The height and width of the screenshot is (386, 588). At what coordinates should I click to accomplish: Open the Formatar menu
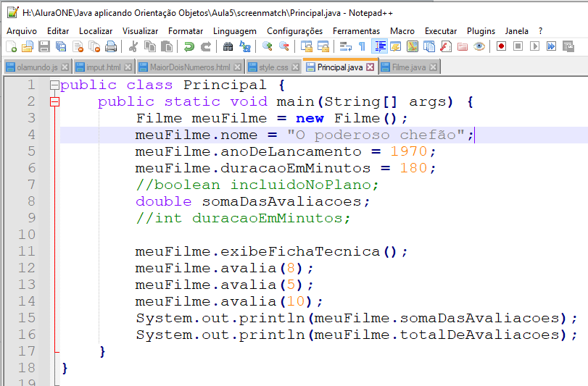coord(186,31)
